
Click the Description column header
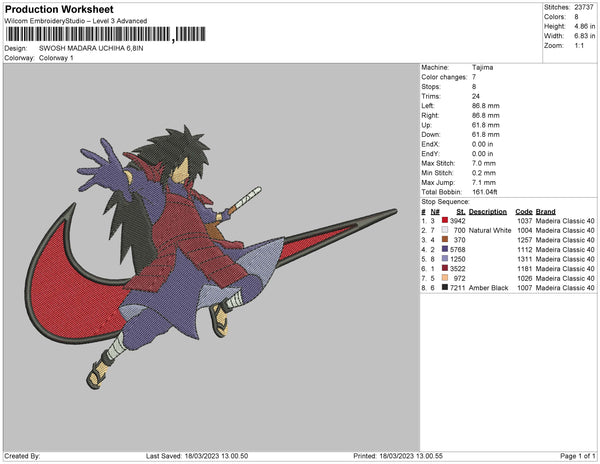point(488,212)
